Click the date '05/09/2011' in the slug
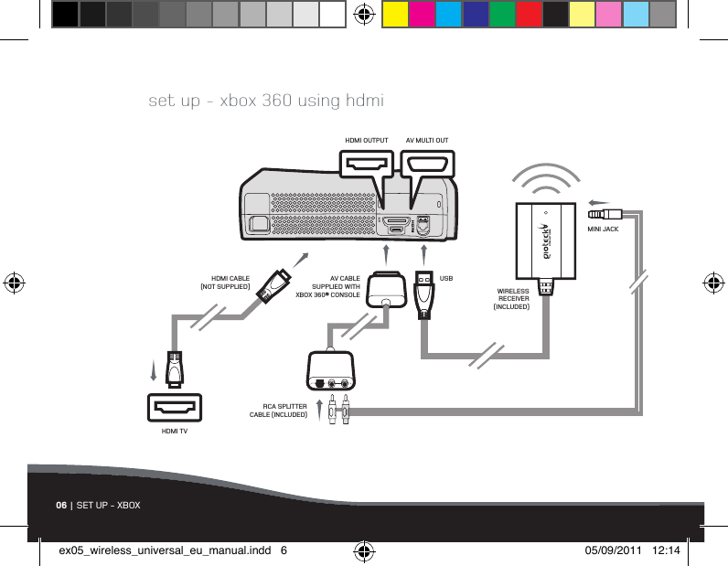Screen dimensions: 728x566 point(613,550)
